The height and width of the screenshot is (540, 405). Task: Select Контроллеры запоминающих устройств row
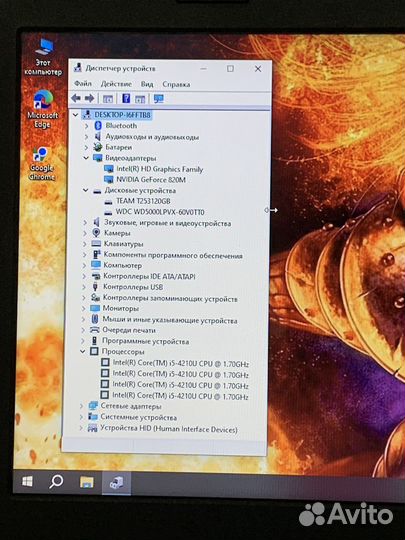click(x=170, y=298)
